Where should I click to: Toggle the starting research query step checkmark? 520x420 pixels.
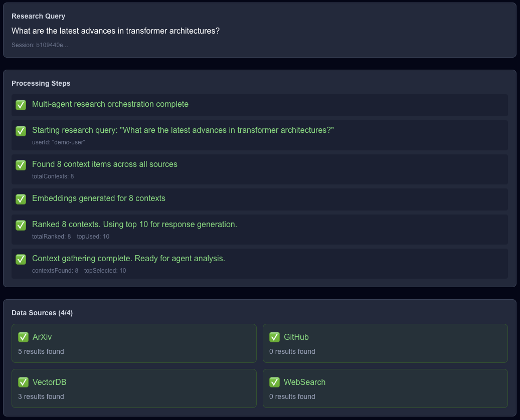pos(21,131)
